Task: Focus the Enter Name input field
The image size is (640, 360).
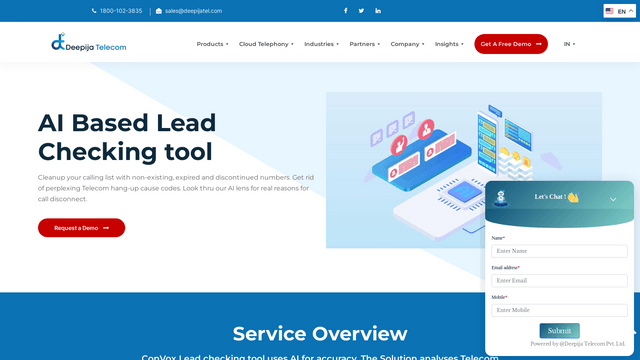Action: tap(559, 251)
